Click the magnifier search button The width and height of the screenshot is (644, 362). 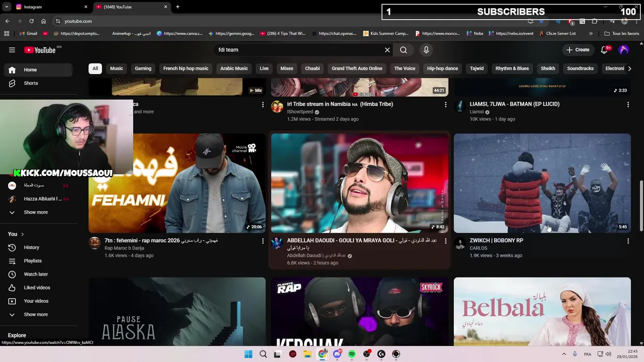(x=404, y=50)
